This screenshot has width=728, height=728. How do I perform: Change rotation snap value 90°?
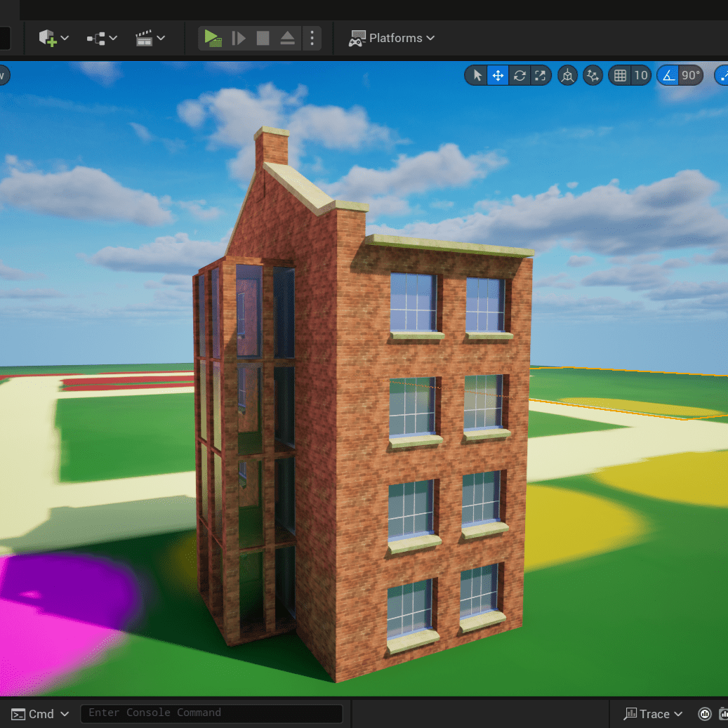point(690,75)
